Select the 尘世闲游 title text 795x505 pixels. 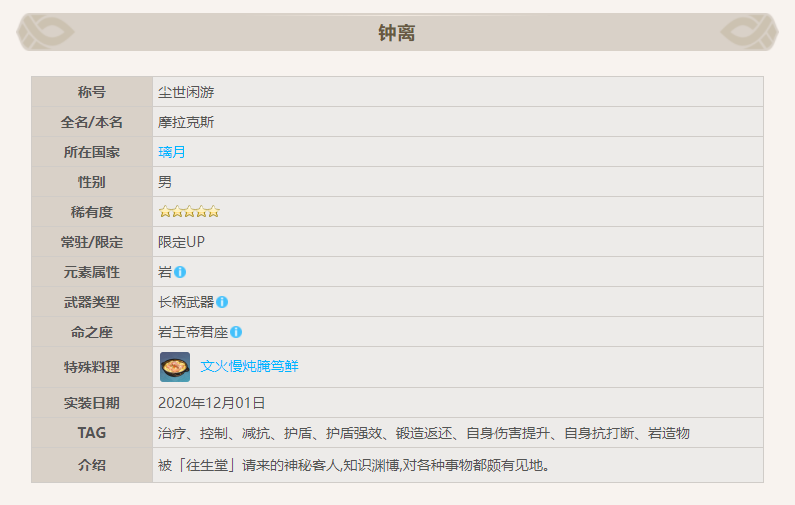[186, 92]
